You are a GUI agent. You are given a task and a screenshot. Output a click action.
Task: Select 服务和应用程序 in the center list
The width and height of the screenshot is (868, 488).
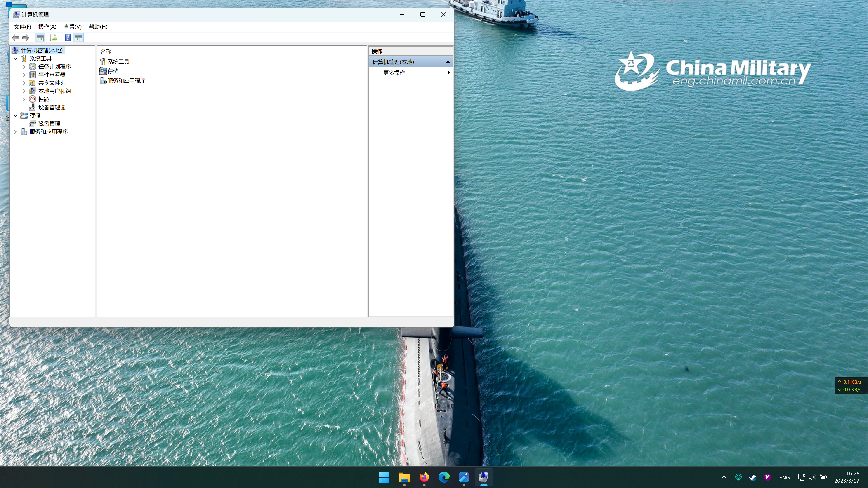pos(126,80)
